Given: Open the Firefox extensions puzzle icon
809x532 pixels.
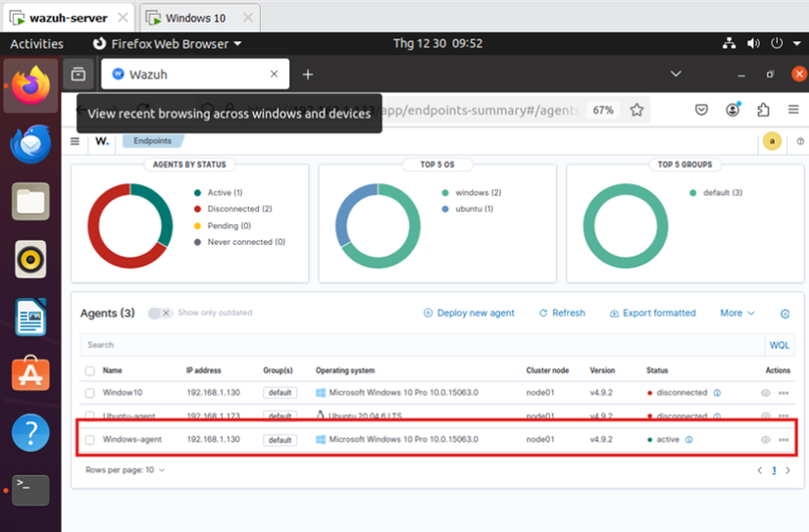Looking at the screenshot, I should coord(763,110).
